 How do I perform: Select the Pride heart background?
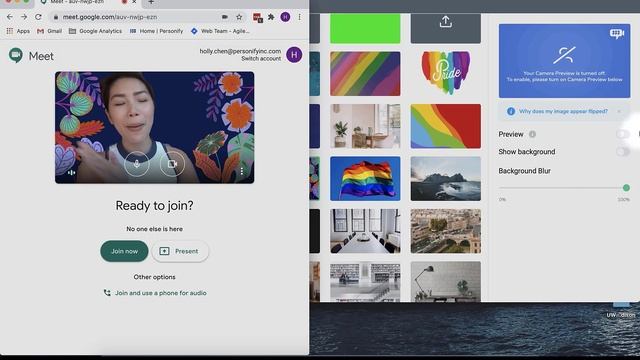tap(445, 73)
